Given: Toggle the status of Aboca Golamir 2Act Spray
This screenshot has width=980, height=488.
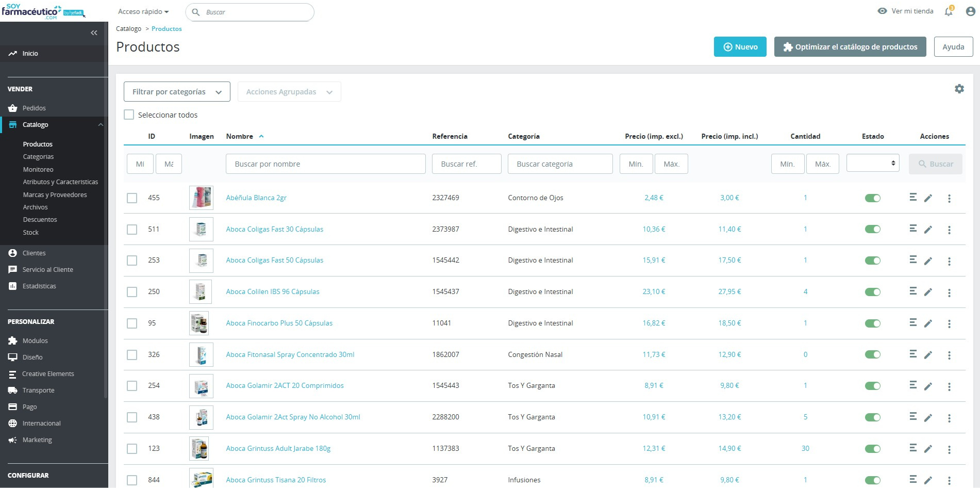Looking at the screenshot, I should point(873,417).
